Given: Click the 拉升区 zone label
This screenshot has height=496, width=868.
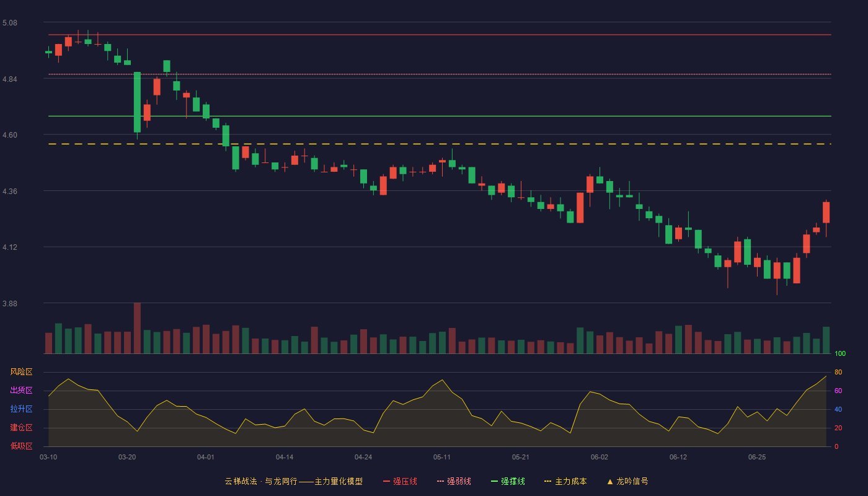Looking at the screenshot, I should pos(21,409).
